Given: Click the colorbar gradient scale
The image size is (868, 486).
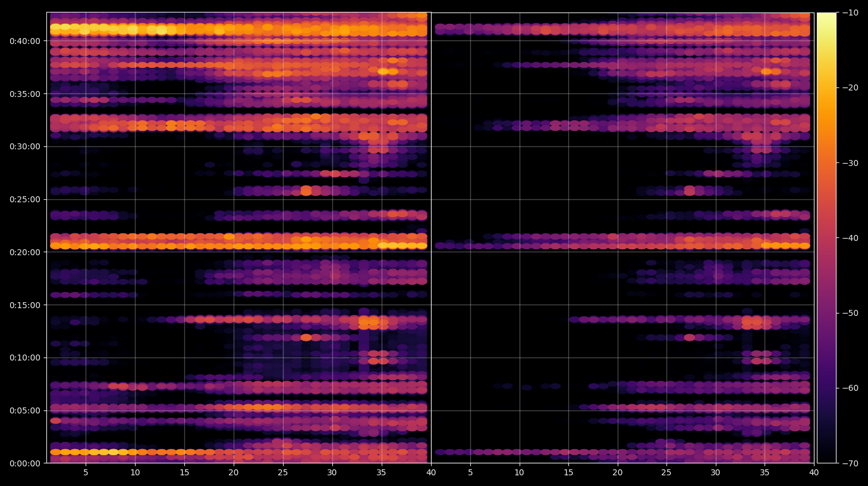Looking at the screenshot, I should click(826, 237).
